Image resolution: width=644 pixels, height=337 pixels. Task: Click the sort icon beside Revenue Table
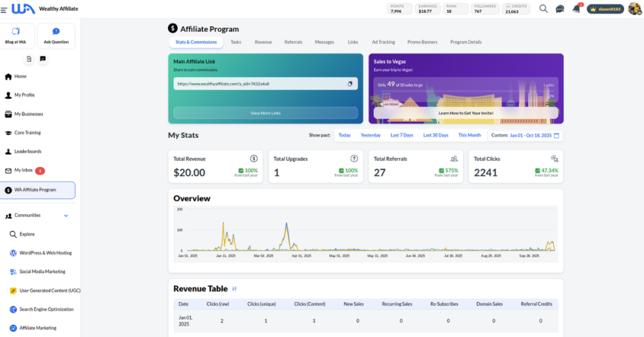234,289
